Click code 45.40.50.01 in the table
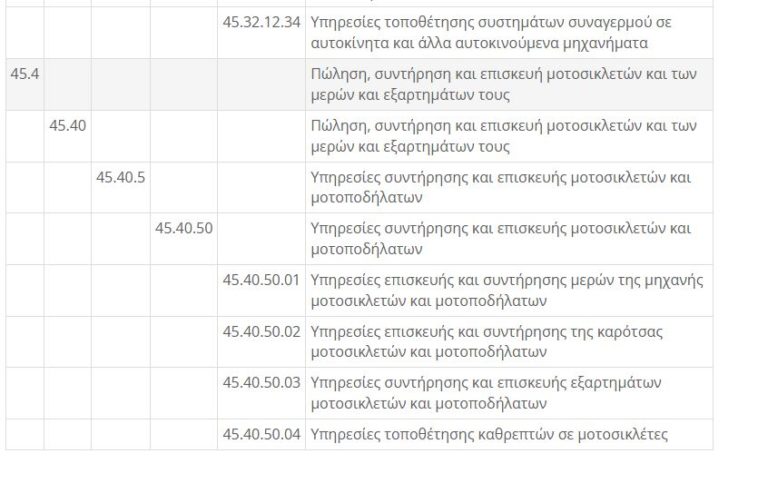The width and height of the screenshot is (768, 503). (x=261, y=280)
